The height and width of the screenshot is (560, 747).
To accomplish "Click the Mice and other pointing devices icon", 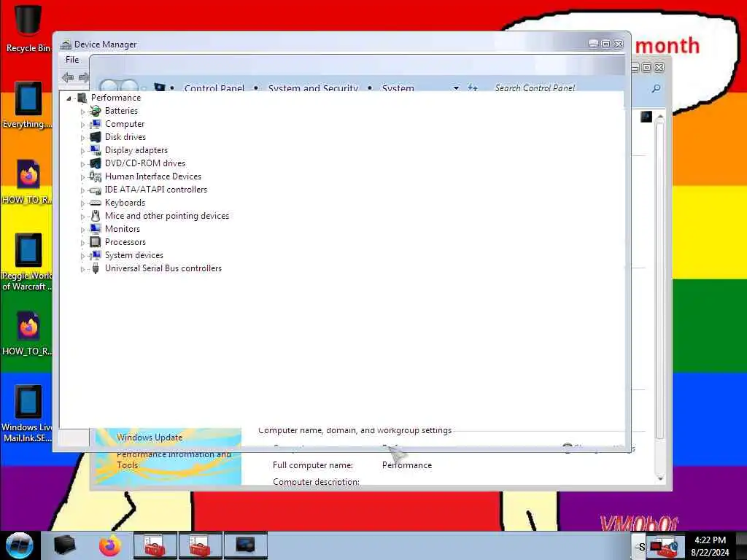I will 96,216.
